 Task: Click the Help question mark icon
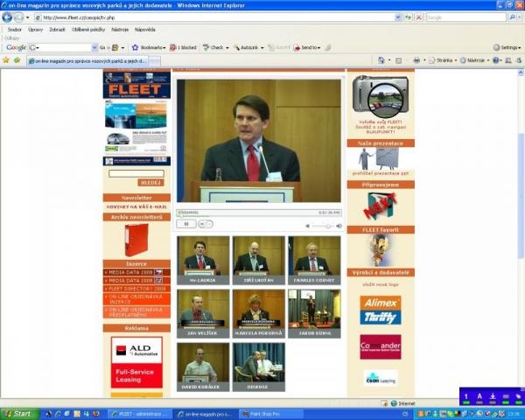tap(496, 60)
